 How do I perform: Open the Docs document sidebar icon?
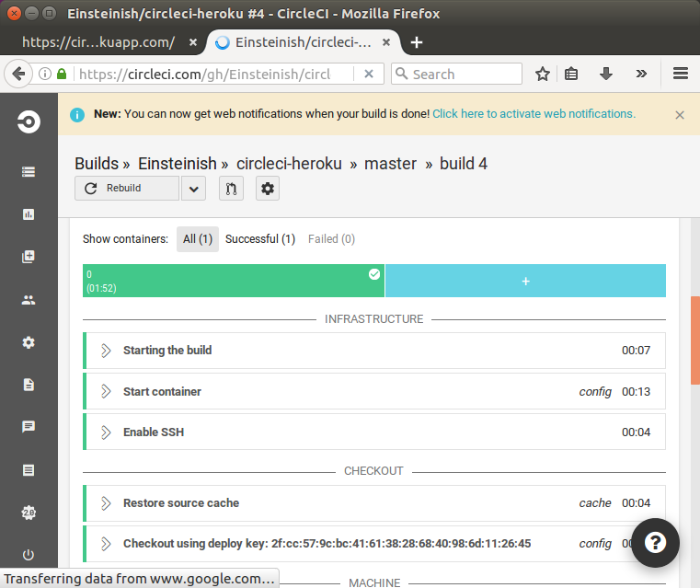point(29,385)
